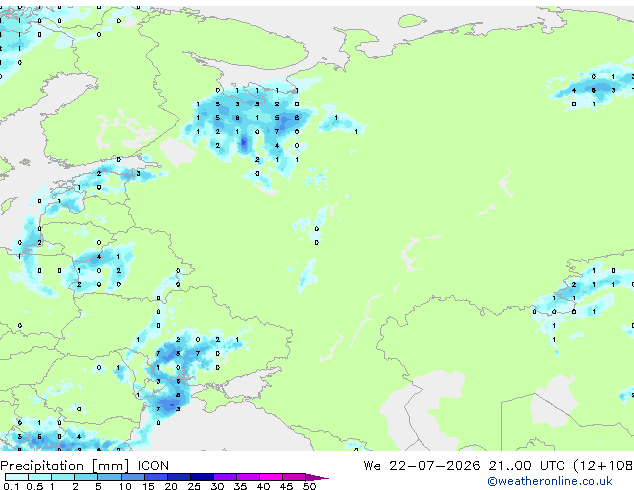Pick the 5–10 mm legend swatch
The height and width of the screenshot is (490, 634).
coord(109,477)
